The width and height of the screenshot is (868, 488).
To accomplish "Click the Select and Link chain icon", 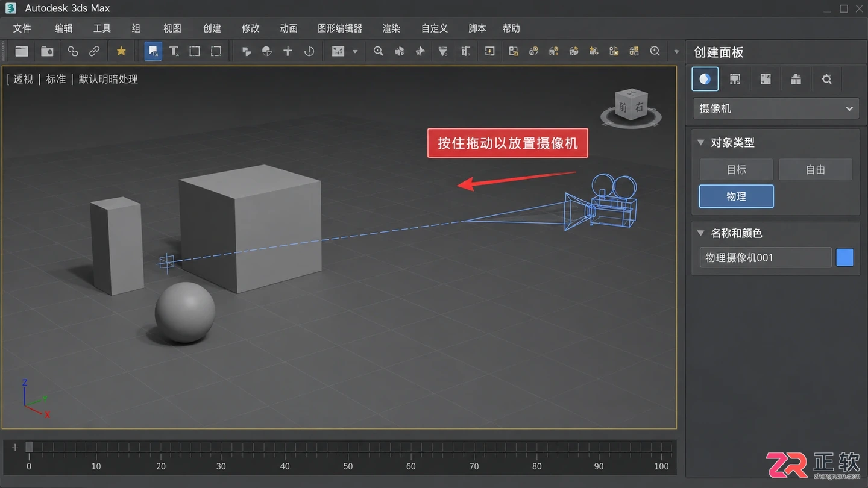I will (x=72, y=51).
